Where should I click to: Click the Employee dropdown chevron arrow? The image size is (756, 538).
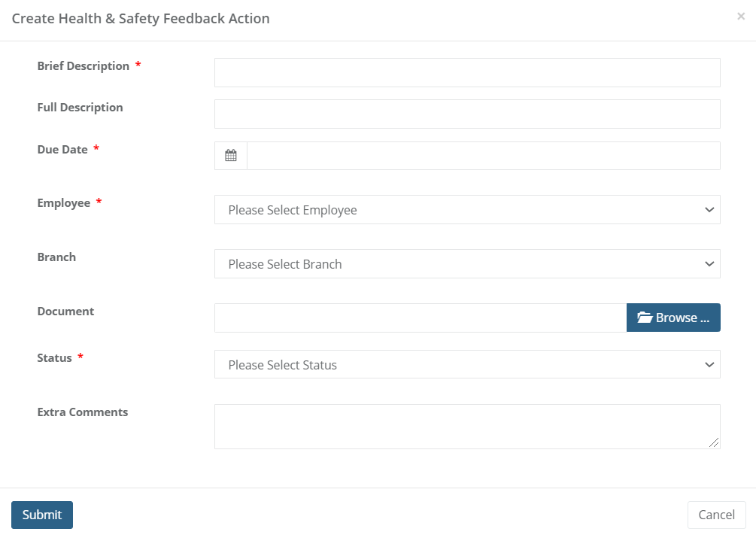click(709, 210)
